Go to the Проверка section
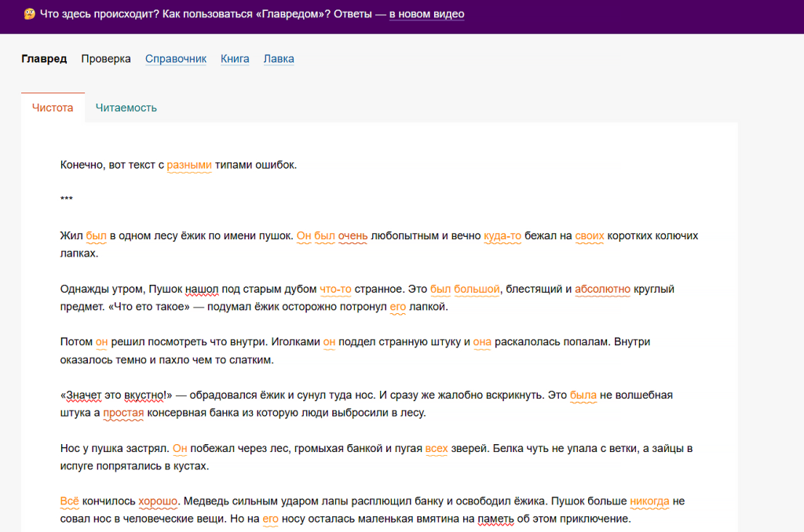The image size is (804, 532). click(106, 59)
